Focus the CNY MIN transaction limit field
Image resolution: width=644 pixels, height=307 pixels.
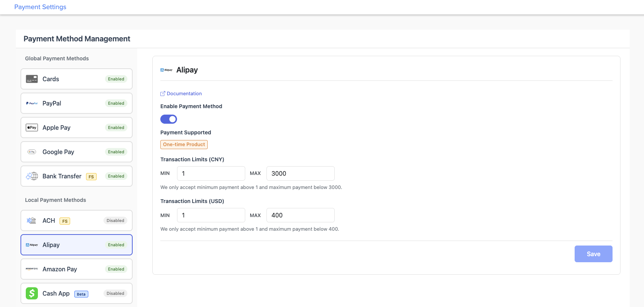click(x=211, y=173)
